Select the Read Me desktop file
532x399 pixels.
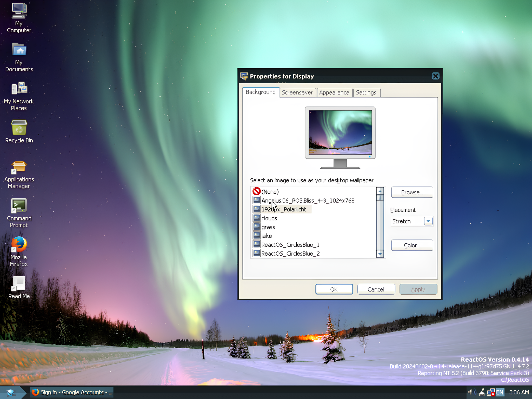pyautogui.click(x=19, y=287)
